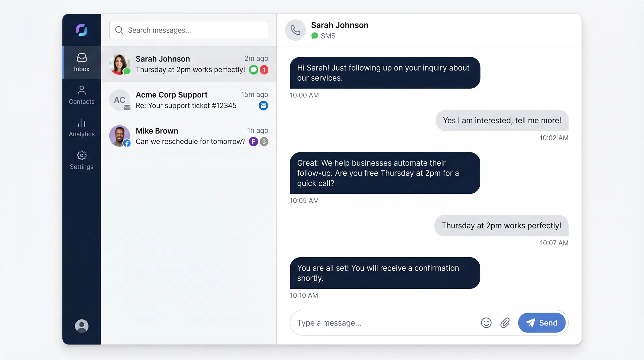Click Sarah Johnson's avatar thumbnail in the list

point(119,64)
